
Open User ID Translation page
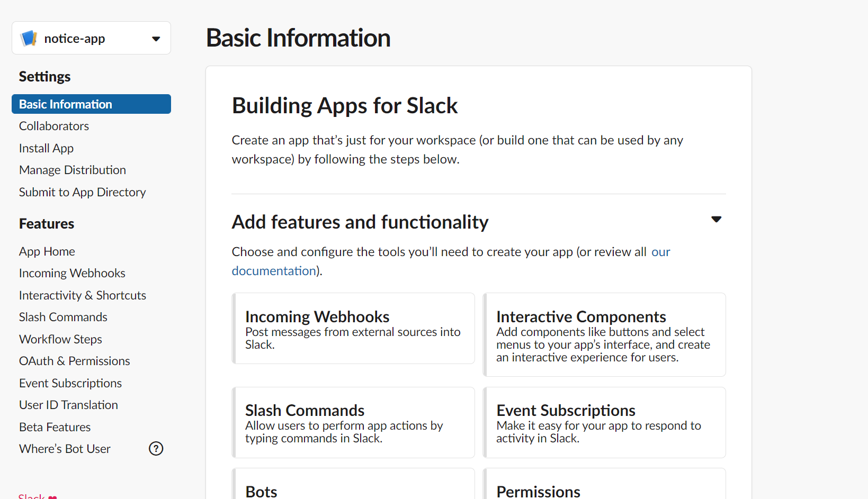[68, 405]
